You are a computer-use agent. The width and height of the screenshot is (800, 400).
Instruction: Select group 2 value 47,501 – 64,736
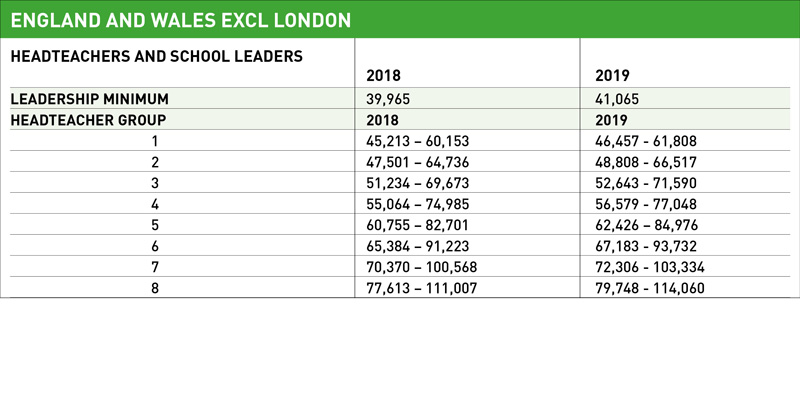(x=417, y=162)
